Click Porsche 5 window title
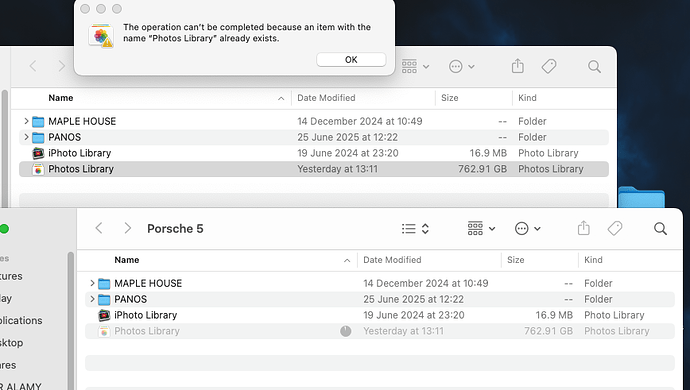Viewport: 690px width, 390px height. pos(175,228)
